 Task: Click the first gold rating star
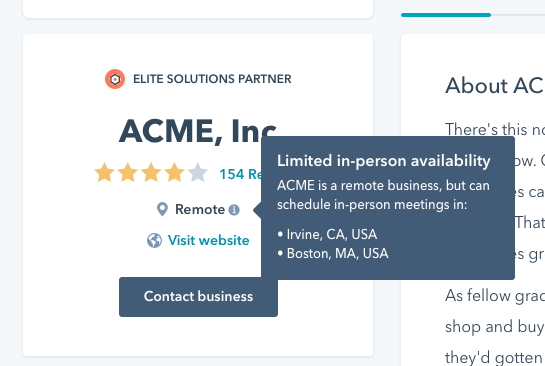[105, 172]
